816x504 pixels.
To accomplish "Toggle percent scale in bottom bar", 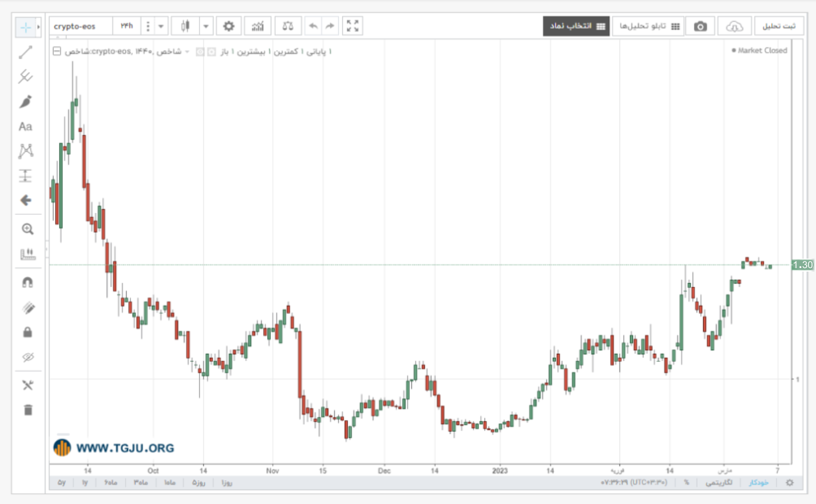I will coord(686,483).
